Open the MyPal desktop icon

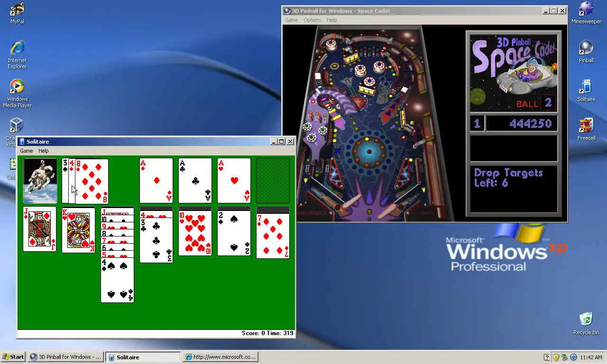pos(17,13)
